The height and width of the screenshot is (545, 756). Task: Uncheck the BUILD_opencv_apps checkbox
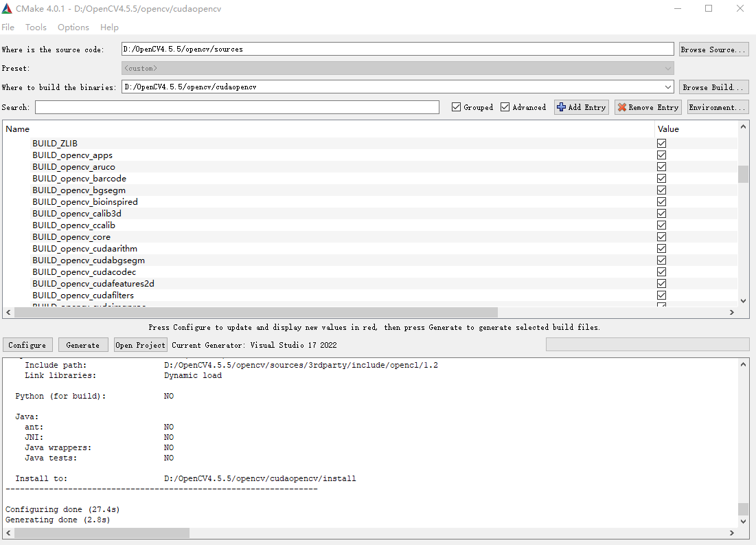pyautogui.click(x=661, y=155)
